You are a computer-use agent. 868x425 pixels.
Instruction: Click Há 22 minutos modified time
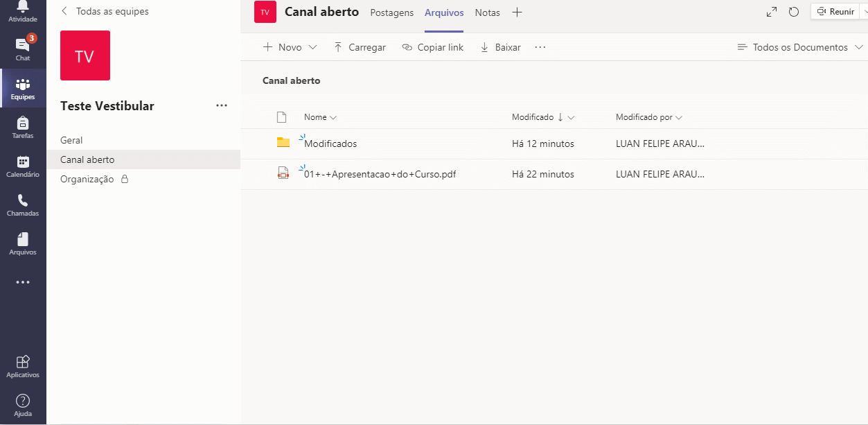(x=543, y=174)
